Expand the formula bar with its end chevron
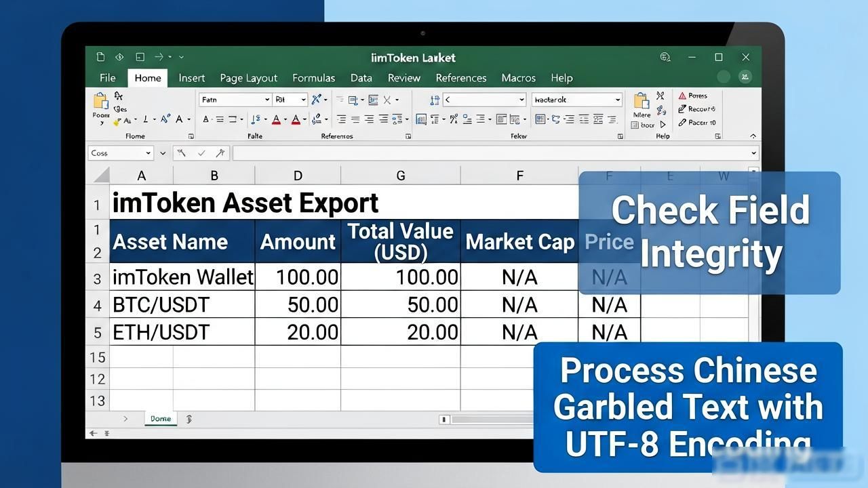 (753, 153)
